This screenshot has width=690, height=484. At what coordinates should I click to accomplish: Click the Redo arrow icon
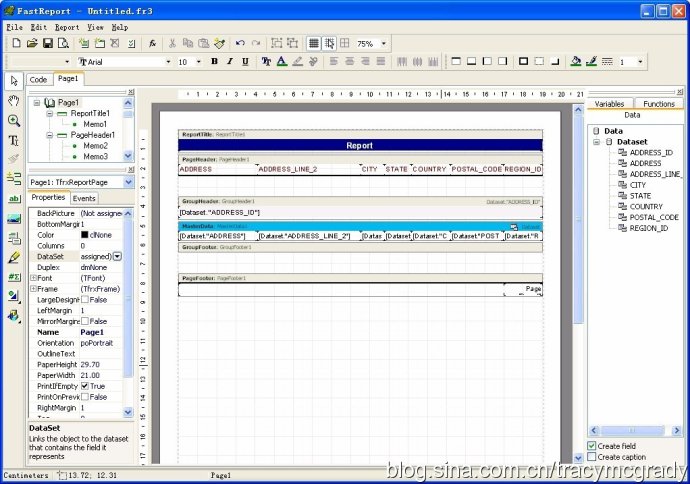[x=256, y=43]
